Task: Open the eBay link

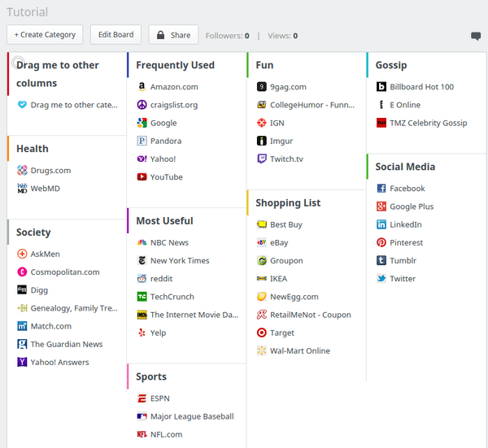Action: pos(279,242)
